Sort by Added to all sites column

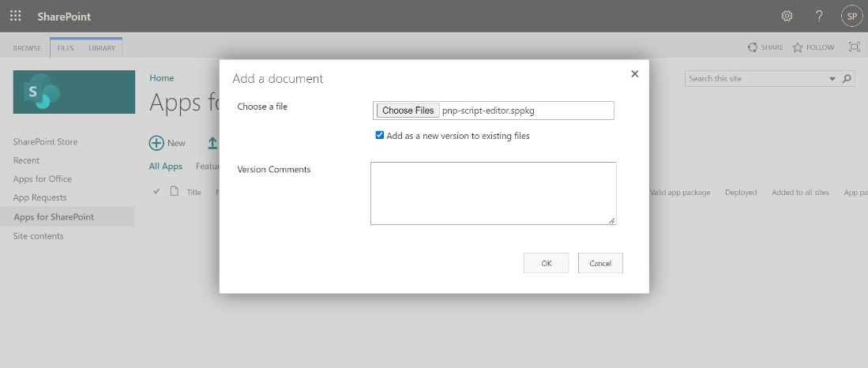tap(800, 193)
